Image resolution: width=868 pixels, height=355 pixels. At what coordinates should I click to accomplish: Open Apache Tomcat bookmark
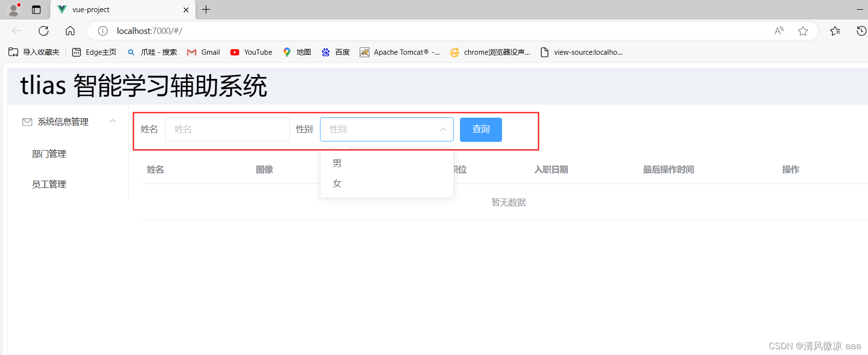(400, 52)
